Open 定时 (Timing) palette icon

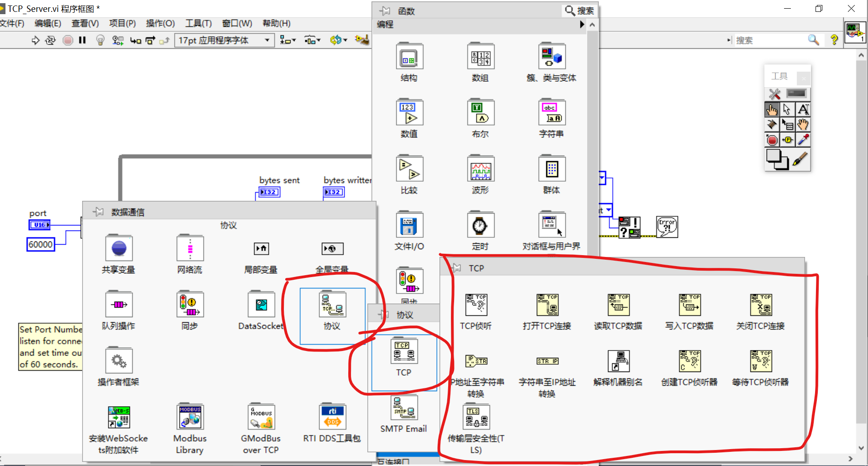tap(480, 225)
